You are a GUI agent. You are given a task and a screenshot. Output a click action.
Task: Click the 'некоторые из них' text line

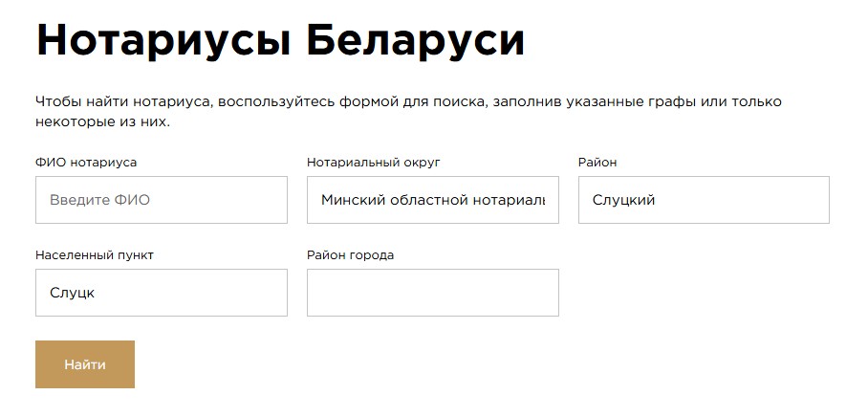(101, 122)
